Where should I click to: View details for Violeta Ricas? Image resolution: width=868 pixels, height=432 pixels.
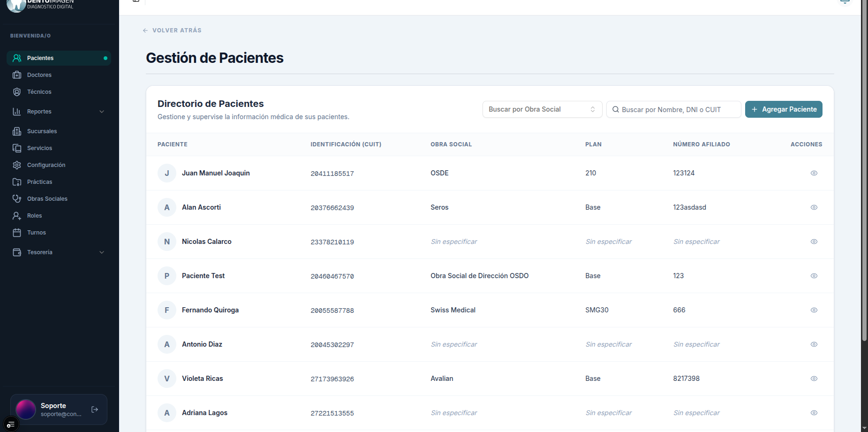tap(814, 379)
